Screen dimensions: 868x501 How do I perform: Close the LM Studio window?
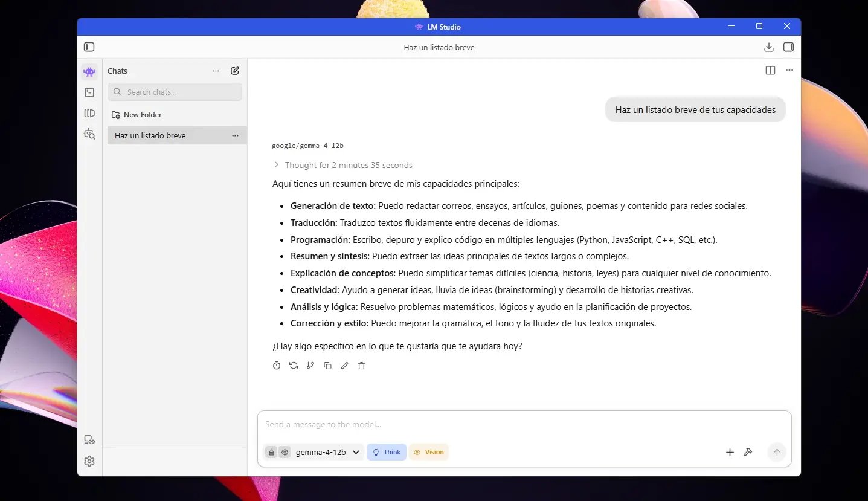click(787, 27)
